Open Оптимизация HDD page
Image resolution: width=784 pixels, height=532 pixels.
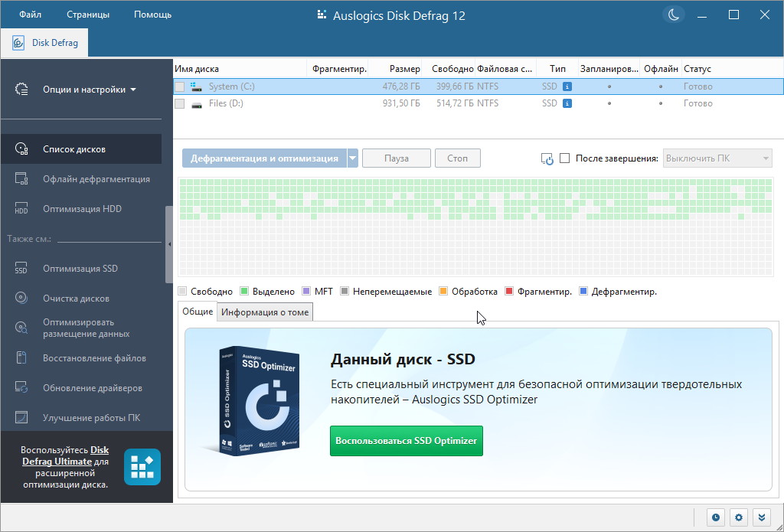point(81,208)
